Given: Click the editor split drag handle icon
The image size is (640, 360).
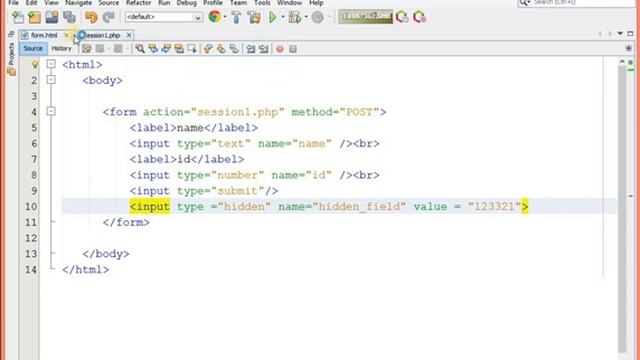Looking at the screenshot, I should pyautogui.click(x=629, y=49).
